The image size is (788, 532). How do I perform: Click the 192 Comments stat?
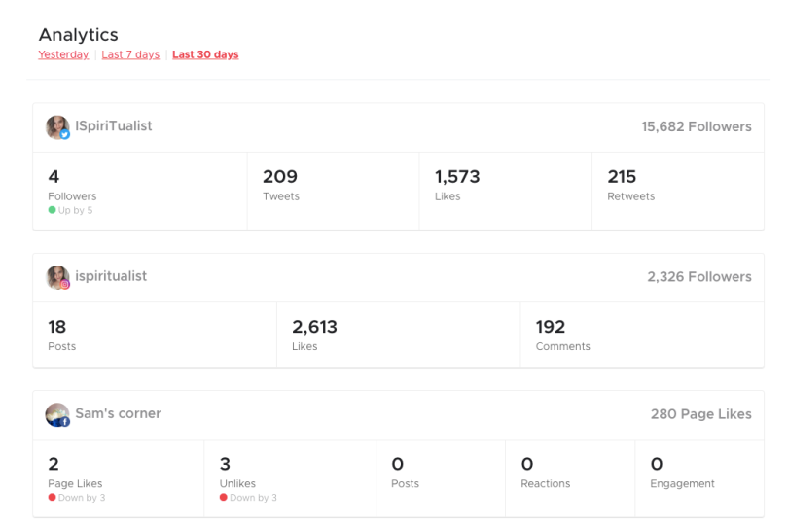tap(562, 336)
